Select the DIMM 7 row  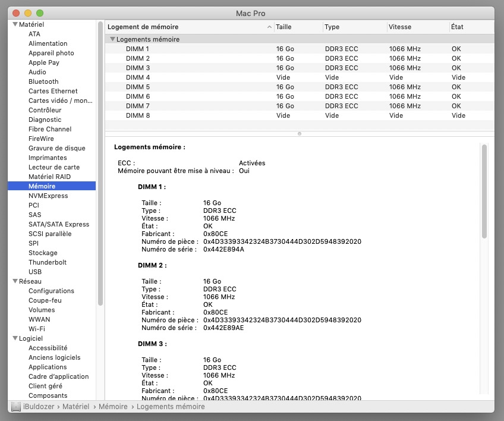pyautogui.click(x=300, y=106)
